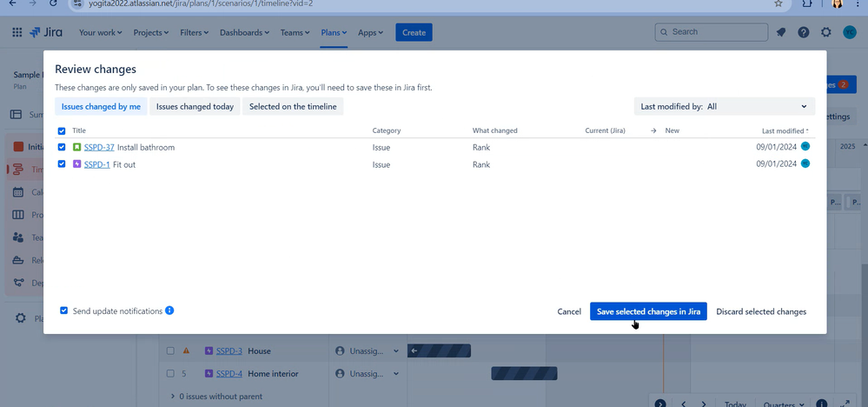868x407 pixels.
Task: Check the SSPD-3 House row checkbox
Action: pyautogui.click(x=170, y=350)
